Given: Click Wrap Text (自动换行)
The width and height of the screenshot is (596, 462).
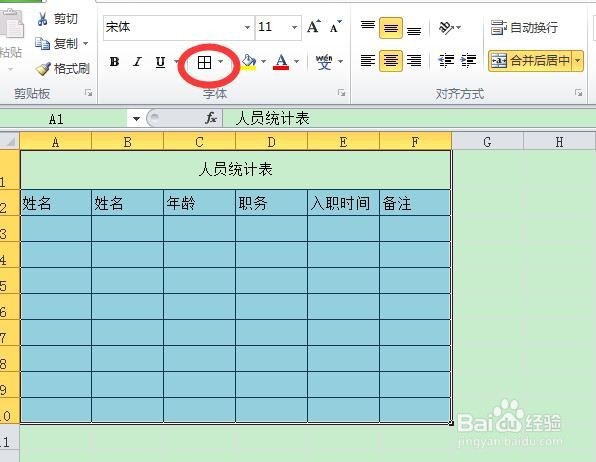Looking at the screenshot, I should click(x=524, y=27).
